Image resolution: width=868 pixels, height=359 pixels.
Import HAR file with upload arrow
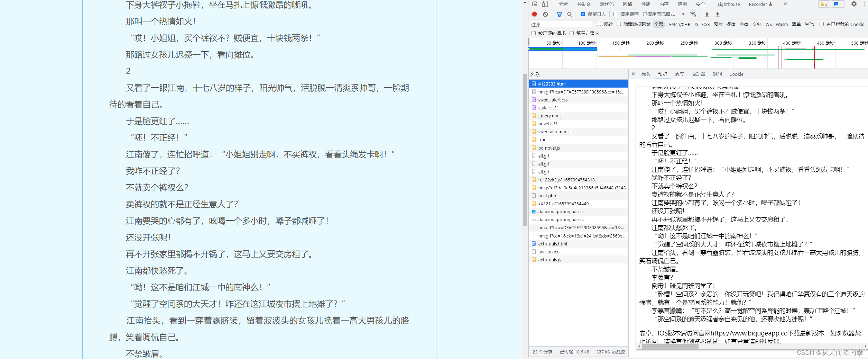(x=707, y=14)
